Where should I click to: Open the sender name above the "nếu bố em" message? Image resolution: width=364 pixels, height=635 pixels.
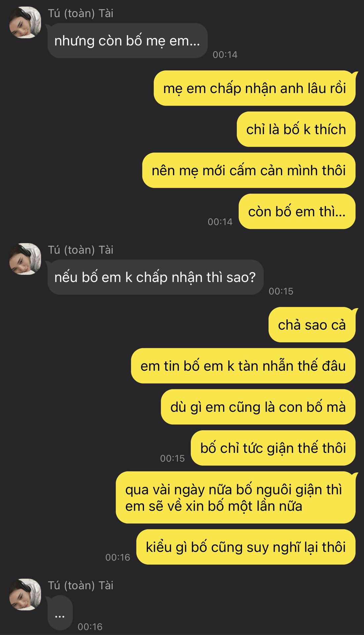point(81,250)
